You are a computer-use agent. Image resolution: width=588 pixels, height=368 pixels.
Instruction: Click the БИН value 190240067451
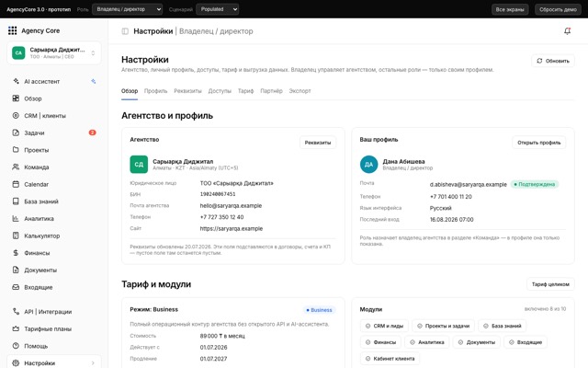218,194
